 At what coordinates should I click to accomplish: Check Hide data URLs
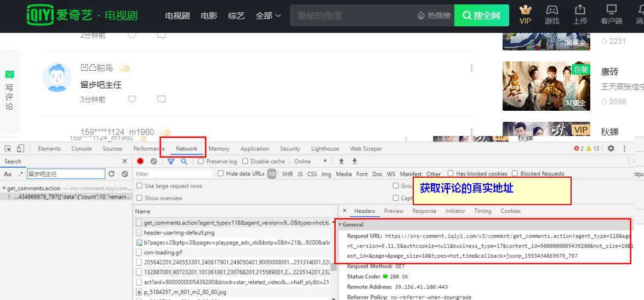pos(220,173)
